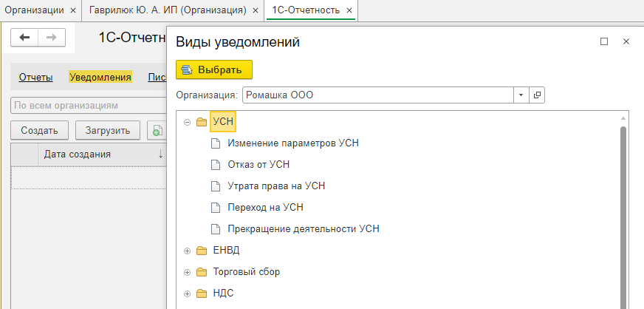Open the Отчеты link
The width and height of the screenshot is (644, 309).
pyautogui.click(x=35, y=77)
